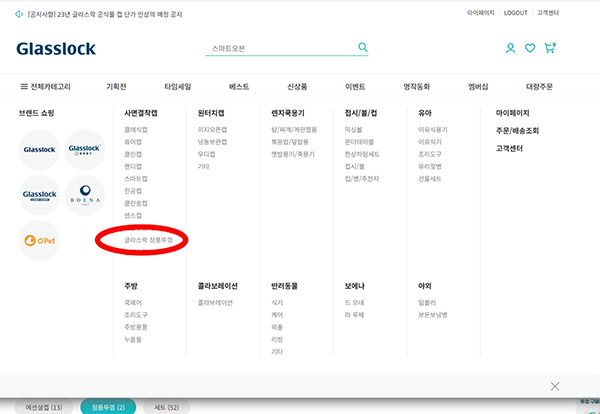This screenshot has height=414, width=600.
Task: Click the top-right 고객센터 link
Action: (x=548, y=13)
